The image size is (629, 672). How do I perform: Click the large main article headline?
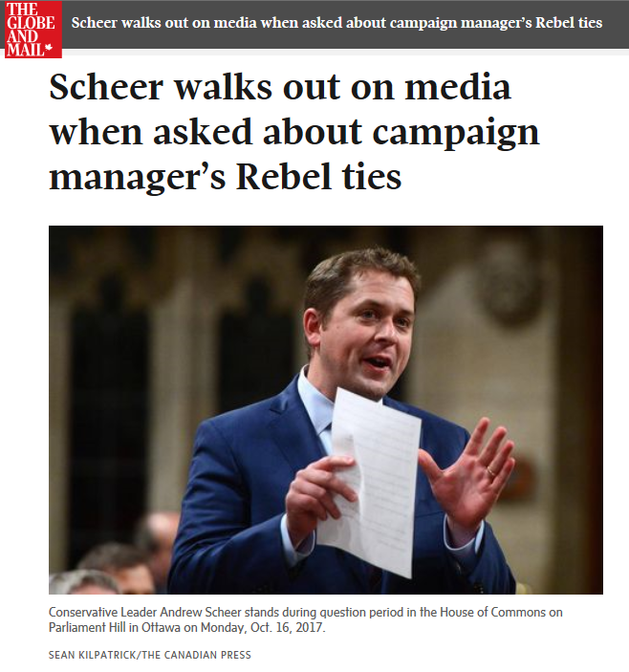[x=294, y=132]
